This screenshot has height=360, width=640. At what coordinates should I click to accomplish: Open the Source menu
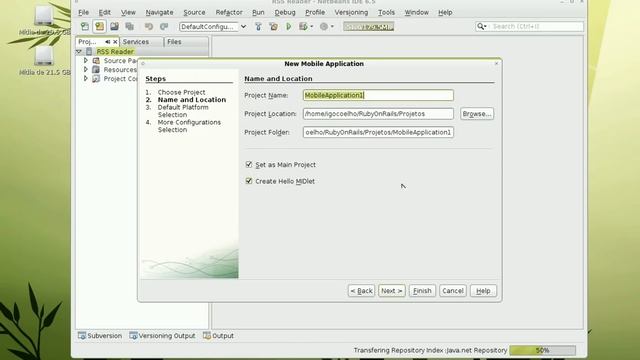click(194, 12)
